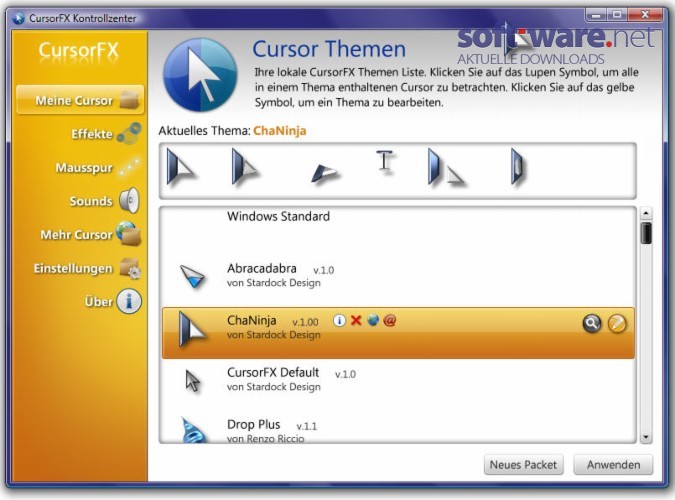Email ChaNinja author with @ icon

[x=390, y=320]
